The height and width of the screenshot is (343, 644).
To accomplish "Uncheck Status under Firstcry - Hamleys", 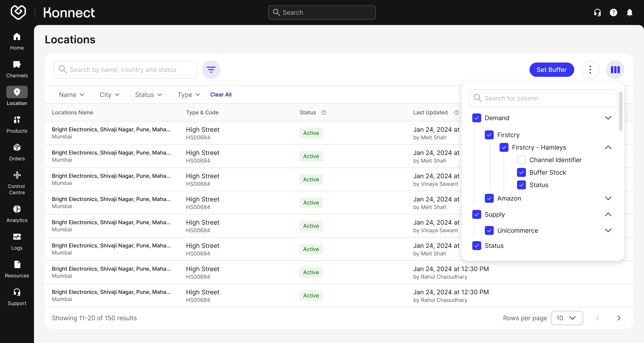I will click(x=521, y=185).
